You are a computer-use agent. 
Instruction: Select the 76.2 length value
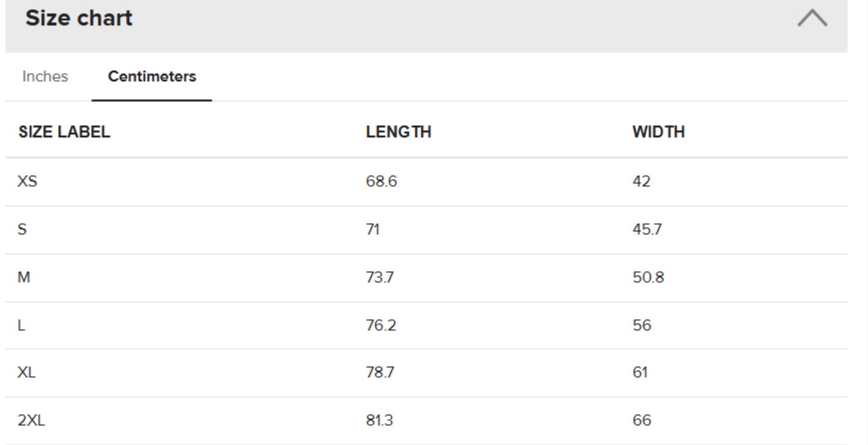click(381, 325)
